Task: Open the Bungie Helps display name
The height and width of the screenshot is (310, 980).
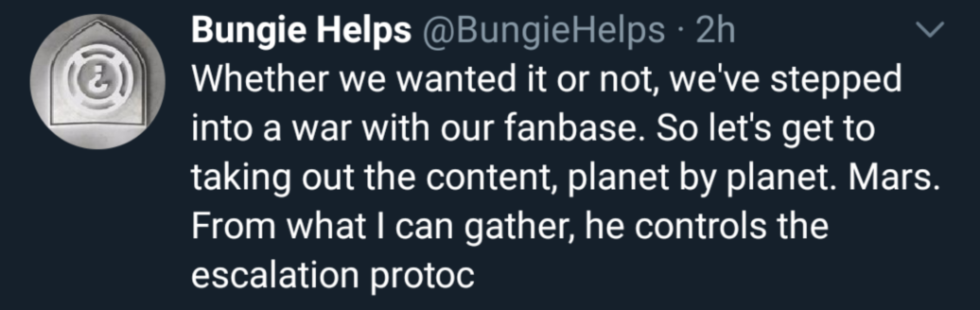Action: click(x=301, y=30)
